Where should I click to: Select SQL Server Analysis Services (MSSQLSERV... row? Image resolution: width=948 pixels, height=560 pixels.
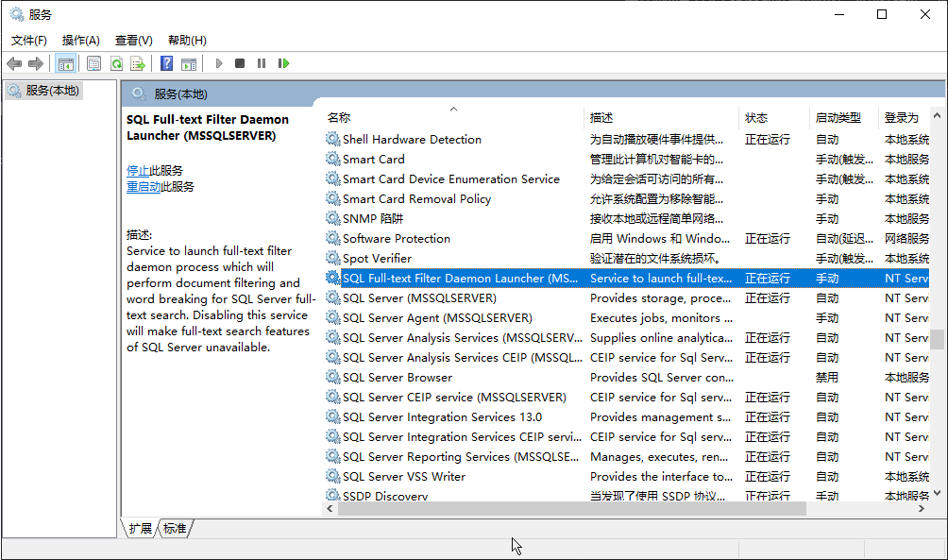click(627, 337)
